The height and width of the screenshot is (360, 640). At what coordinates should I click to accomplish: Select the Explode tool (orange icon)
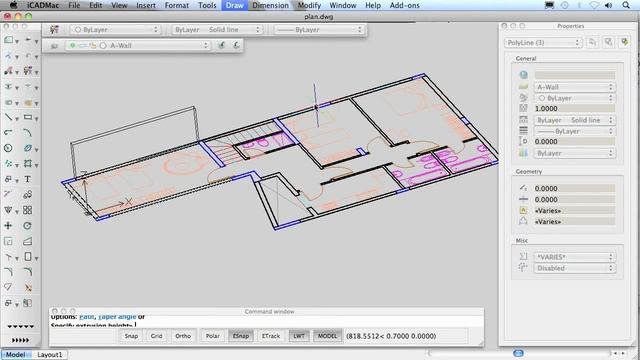tap(28, 288)
